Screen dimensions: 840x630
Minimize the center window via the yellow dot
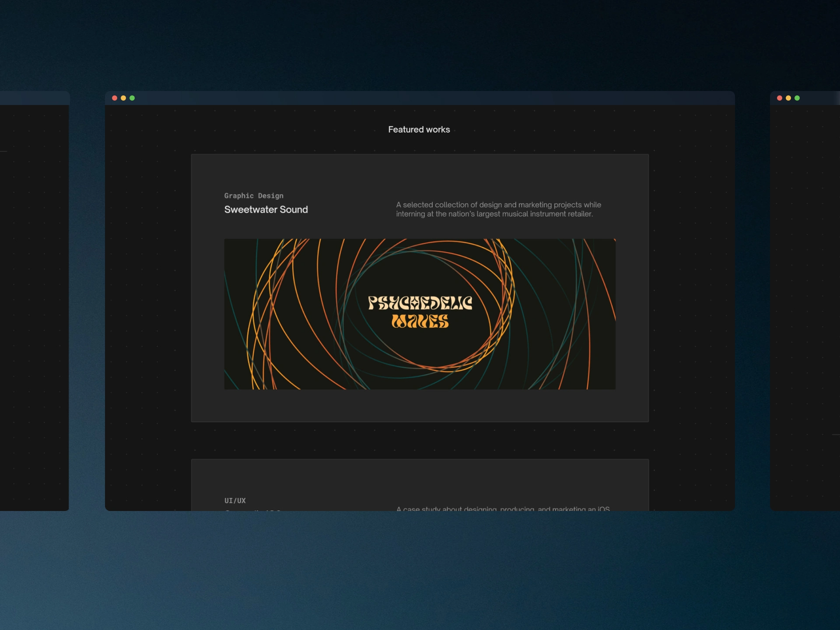click(123, 98)
